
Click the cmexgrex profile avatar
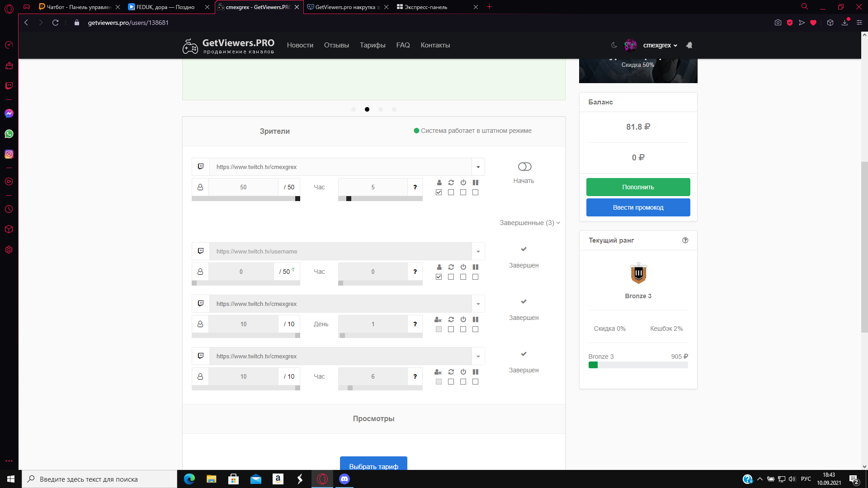point(630,45)
